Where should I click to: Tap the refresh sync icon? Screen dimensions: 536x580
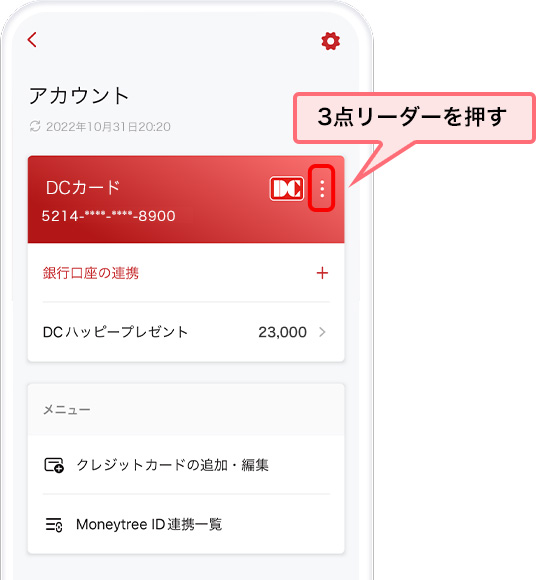click(35, 127)
